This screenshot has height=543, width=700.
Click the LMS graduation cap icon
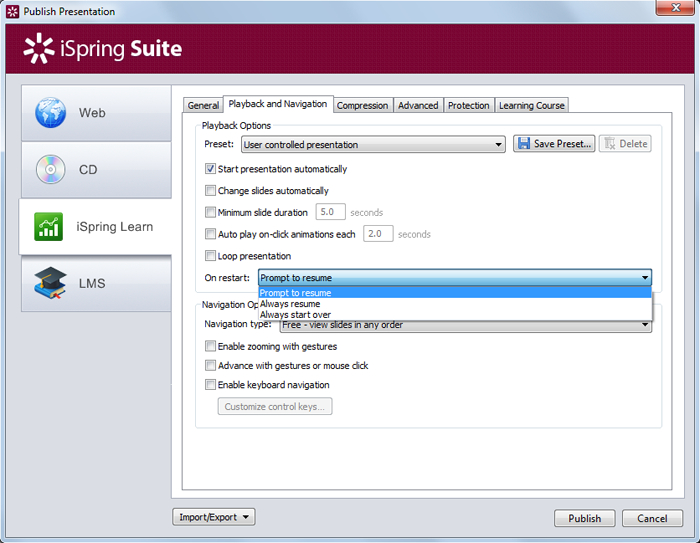coord(50,283)
